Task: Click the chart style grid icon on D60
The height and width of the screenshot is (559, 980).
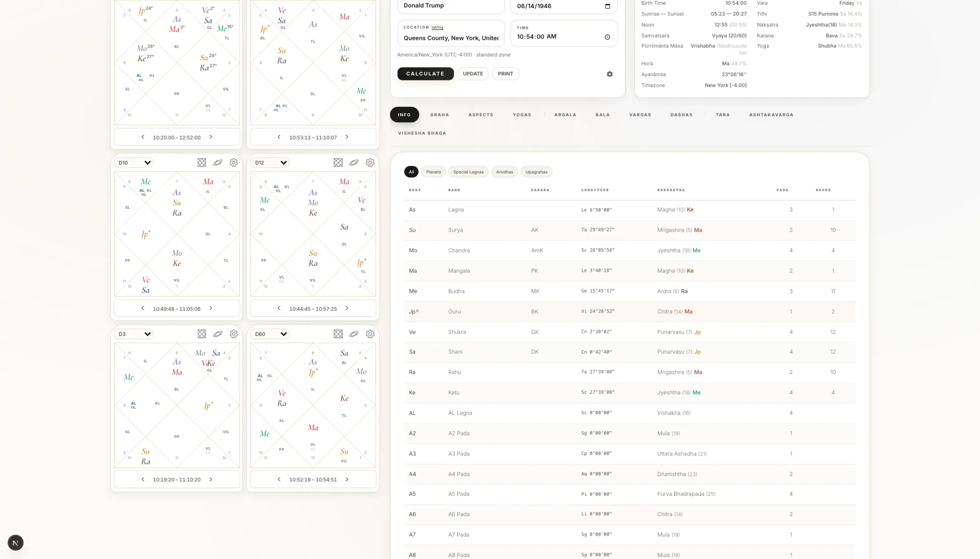Action: (x=338, y=334)
